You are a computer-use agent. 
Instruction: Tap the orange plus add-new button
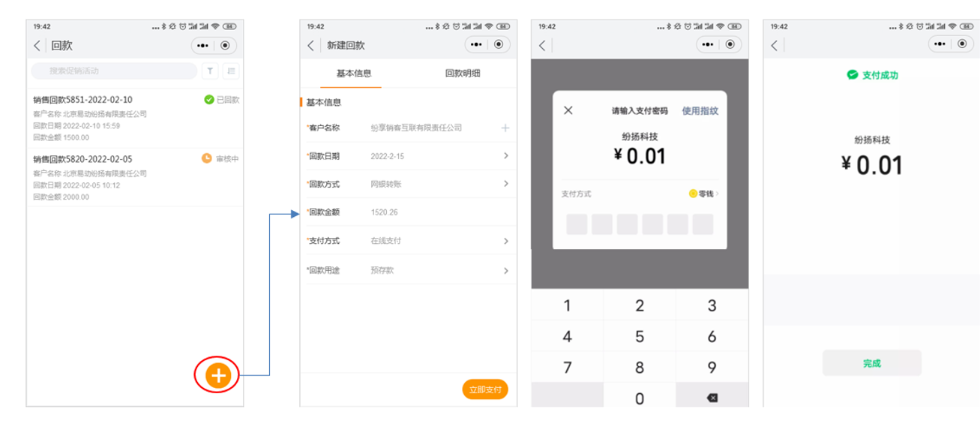217,374
